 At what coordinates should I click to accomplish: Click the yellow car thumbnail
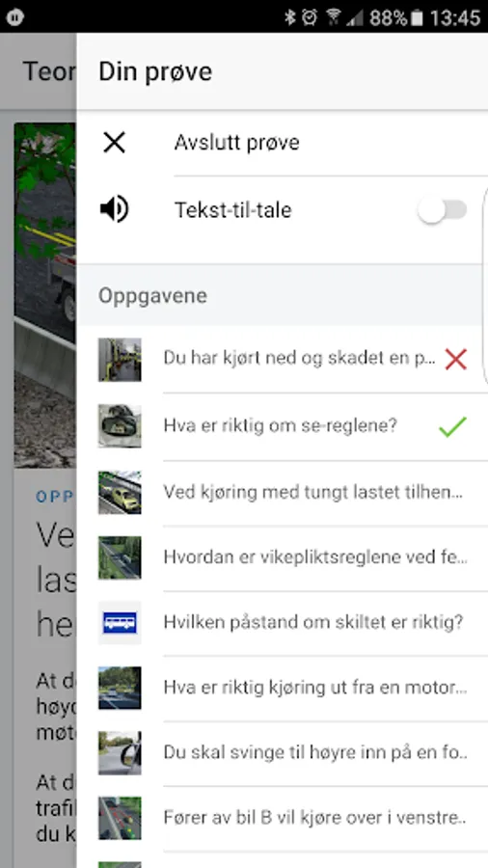click(120, 492)
